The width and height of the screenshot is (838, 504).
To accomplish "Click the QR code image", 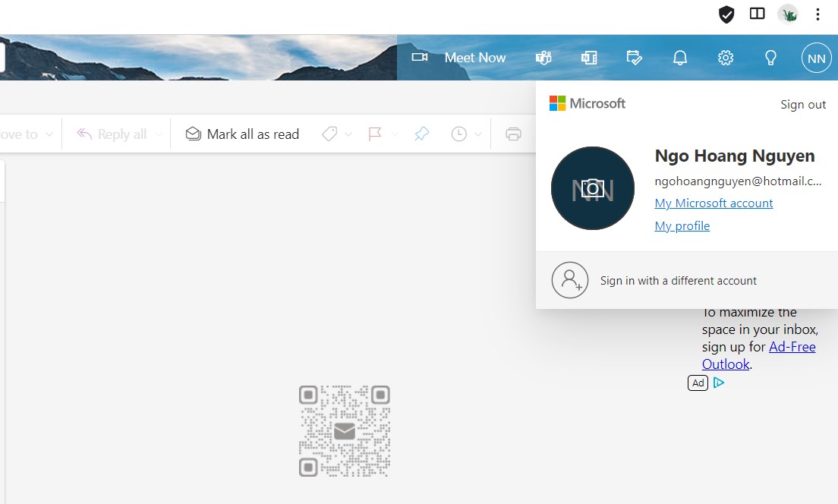I will click(x=344, y=431).
